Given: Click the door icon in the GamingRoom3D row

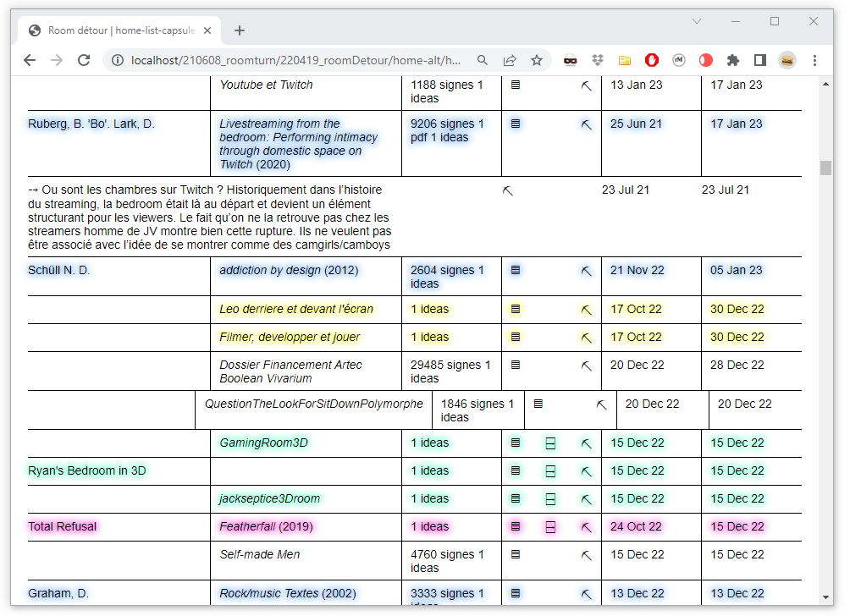Looking at the screenshot, I should tap(550, 443).
